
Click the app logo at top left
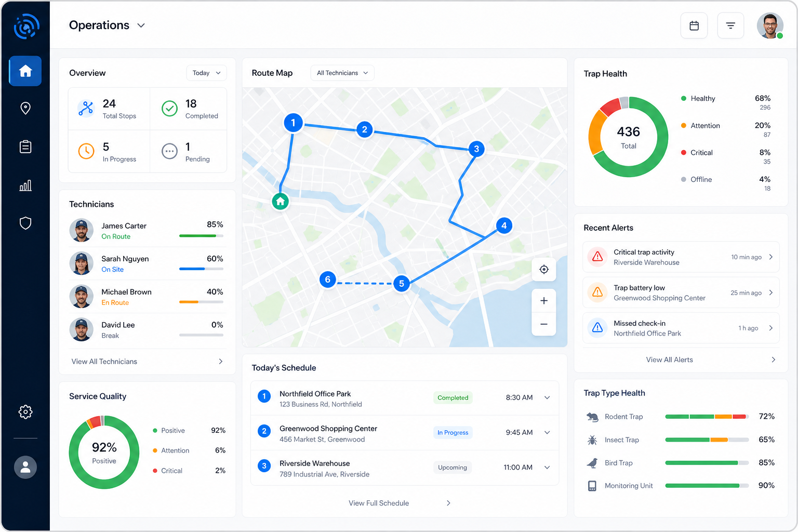[x=26, y=26]
